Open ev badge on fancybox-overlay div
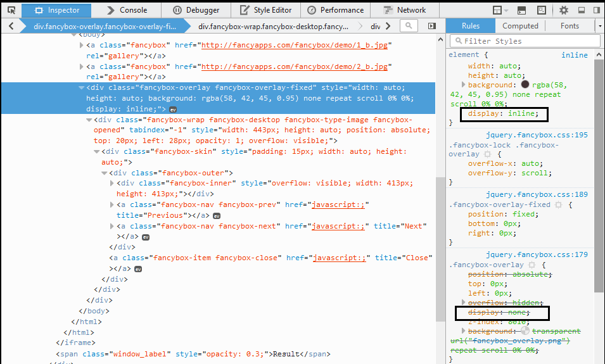 (x=173, y=110)
